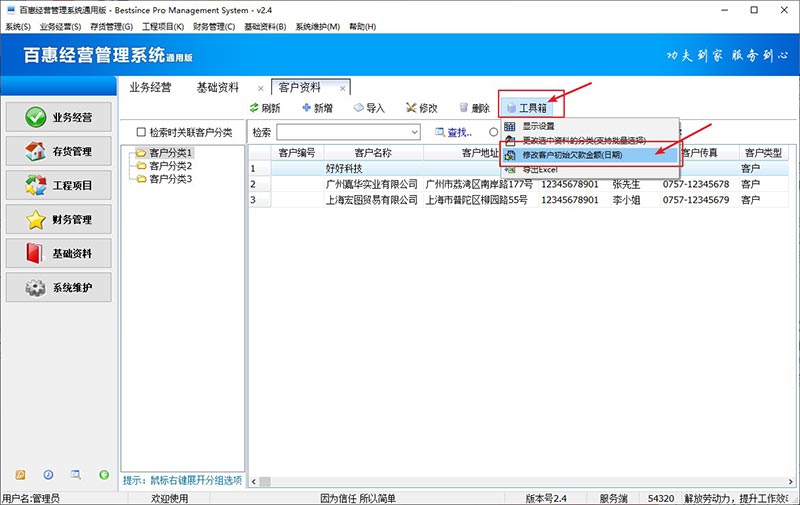Screen dimensions: 800x505
Task: Click the 查找.. search button
Action: click(453, 133)
